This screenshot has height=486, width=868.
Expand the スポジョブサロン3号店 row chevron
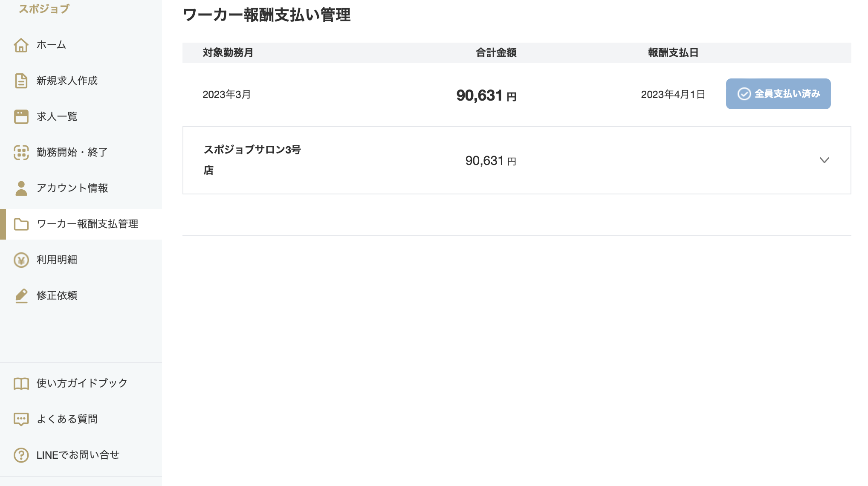824,160
